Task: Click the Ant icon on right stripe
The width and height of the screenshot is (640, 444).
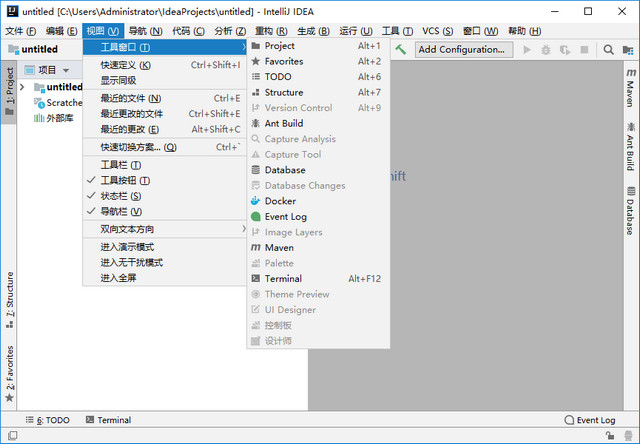Action: point(631,127)
